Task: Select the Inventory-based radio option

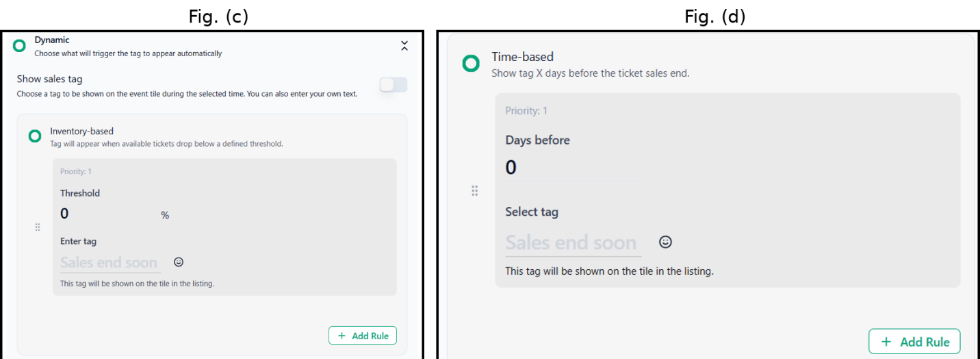Action: pyautogui.click(x=34, y=136)
